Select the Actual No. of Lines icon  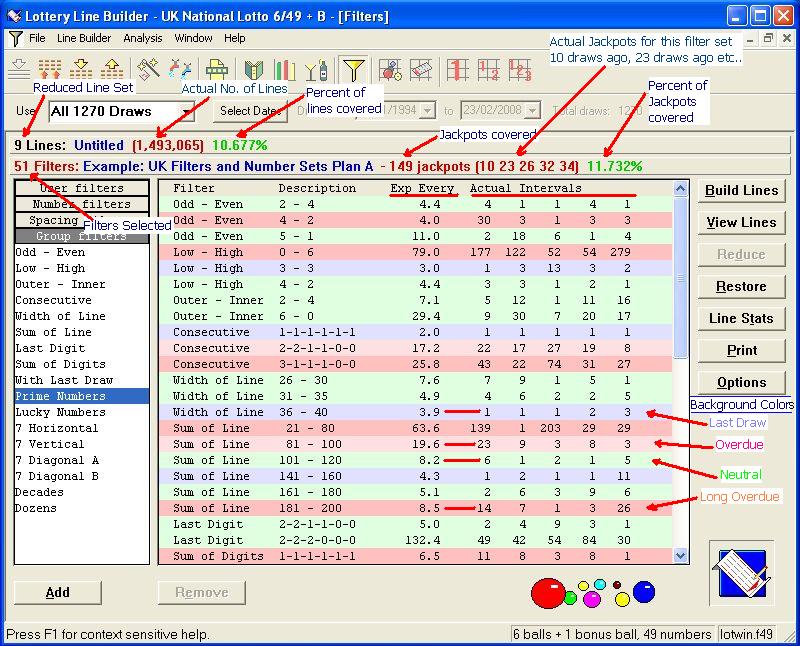pos(178,68)
